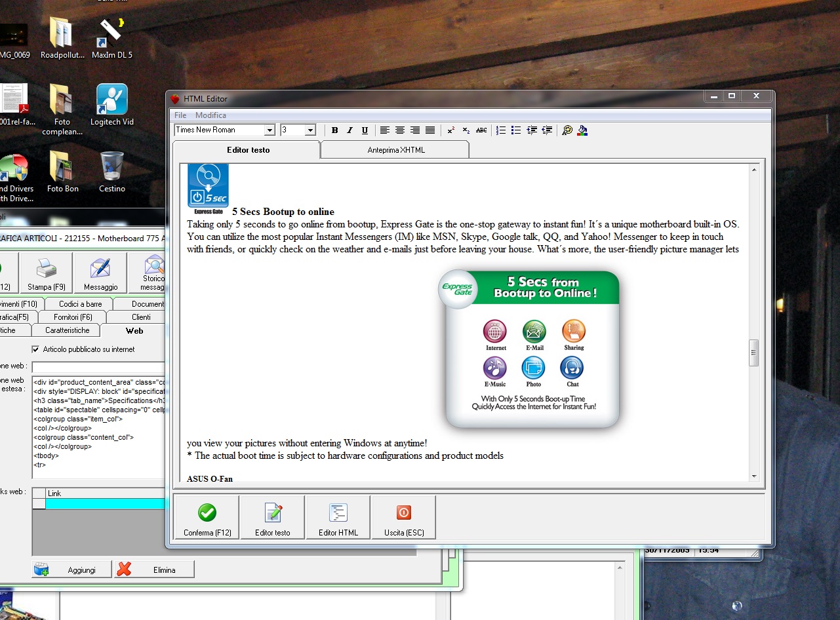Open the font name dropdown (Times New Roman)

click(x=270, y=130)
